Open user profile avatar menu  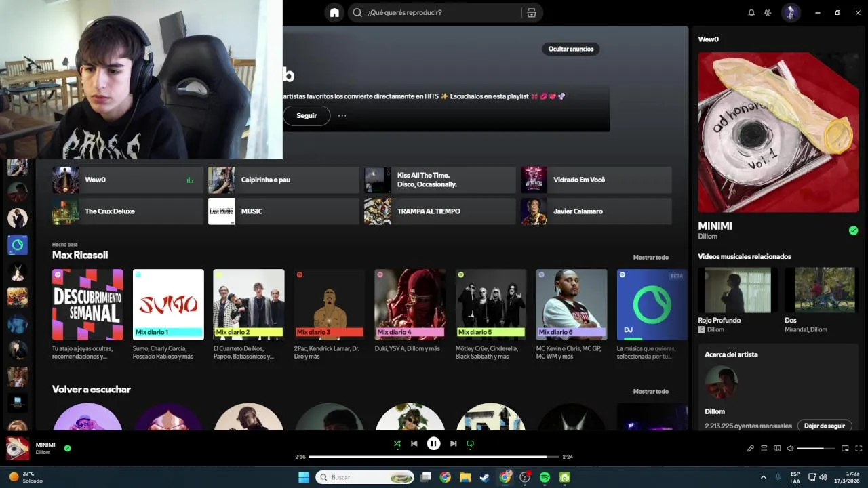(791, 12)
